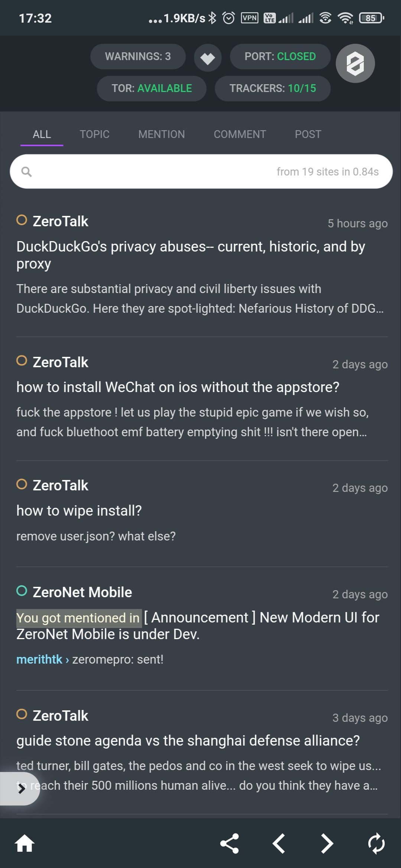Viewport: 401px width, 868px height.
Task: Switch to the MENTION tab
Action: coord(162,134)
